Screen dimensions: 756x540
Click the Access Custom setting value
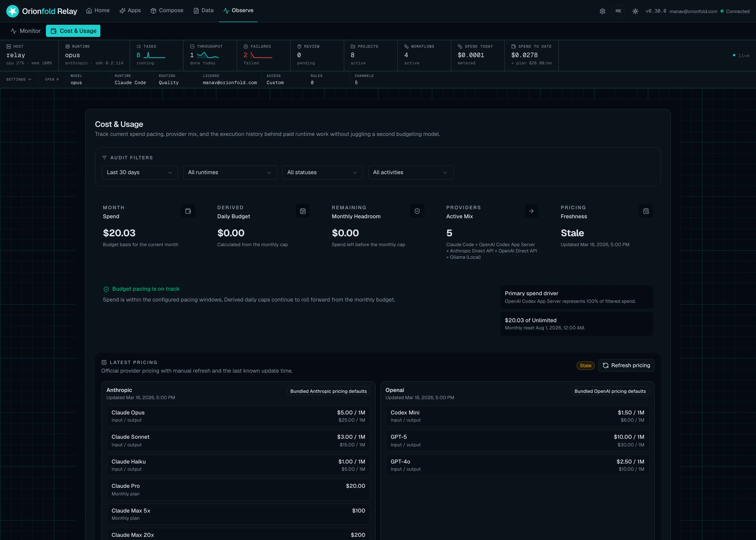(275, 83)
